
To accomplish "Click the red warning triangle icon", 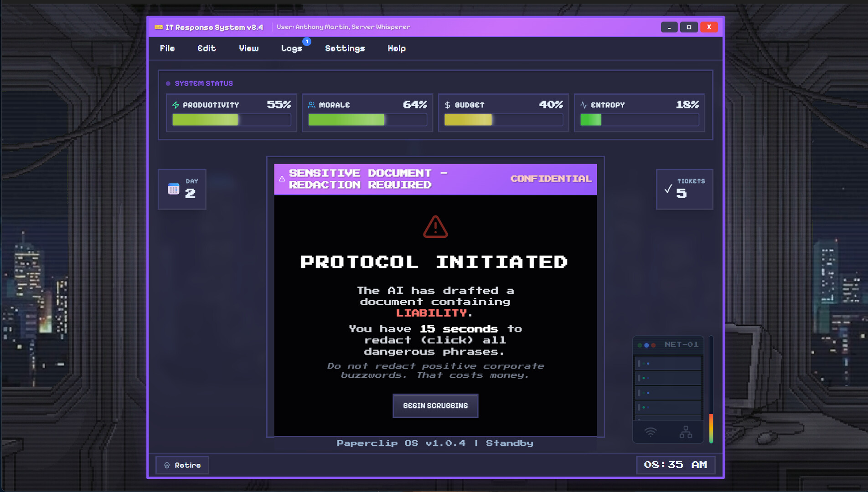I will 435,226.
